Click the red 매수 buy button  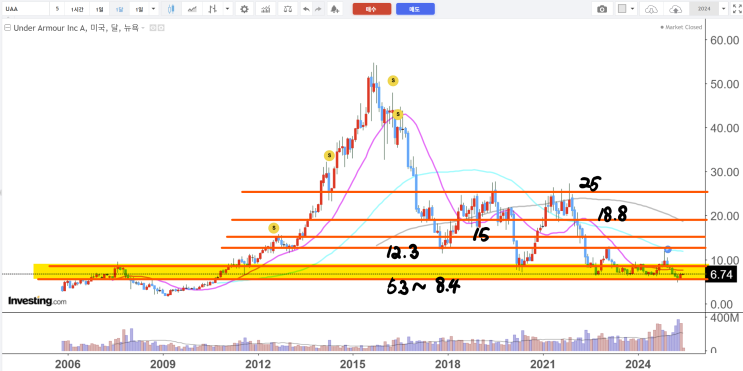tap(372, 9)
